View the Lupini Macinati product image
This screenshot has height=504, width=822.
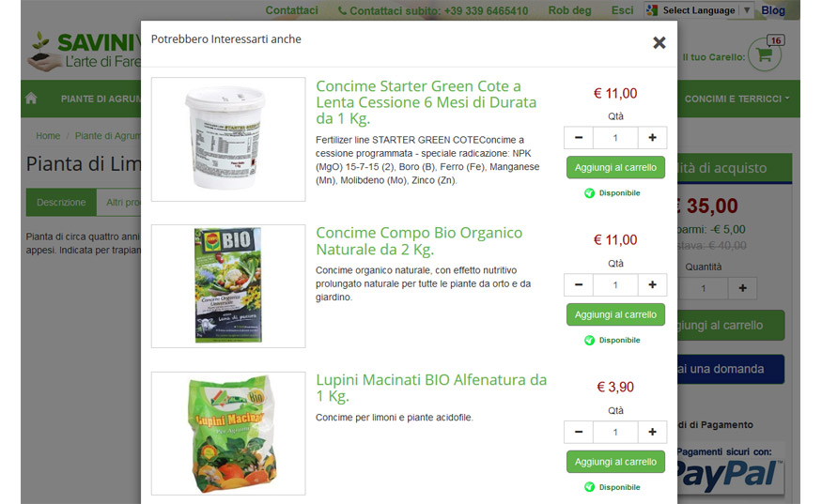[x=228, y=434]
